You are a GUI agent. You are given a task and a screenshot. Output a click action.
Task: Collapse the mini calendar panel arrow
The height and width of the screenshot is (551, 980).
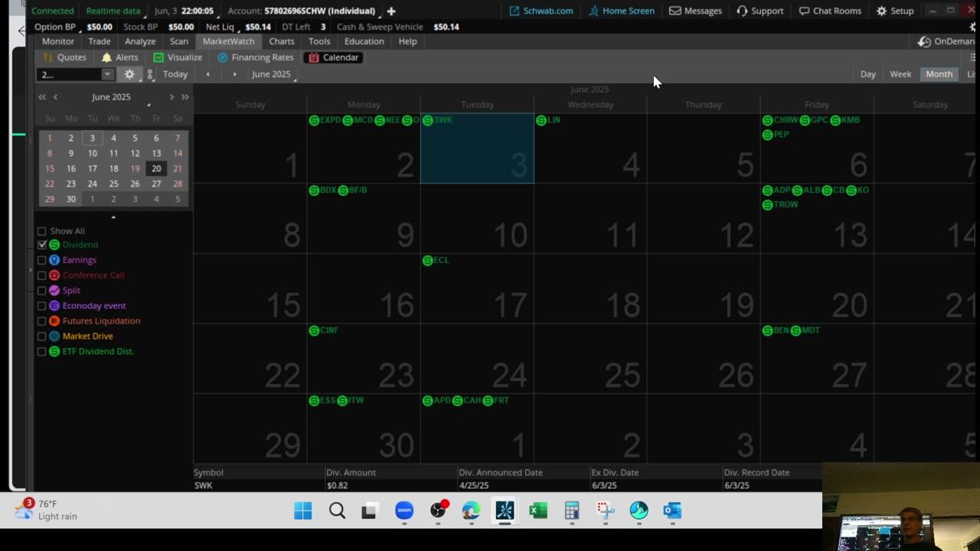(113, 217)
